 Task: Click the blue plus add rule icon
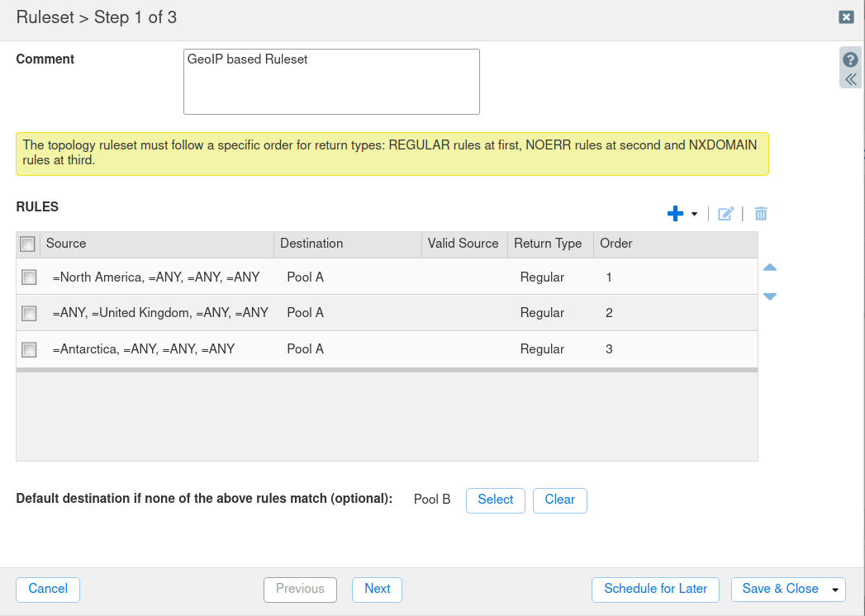click(675, 214)
